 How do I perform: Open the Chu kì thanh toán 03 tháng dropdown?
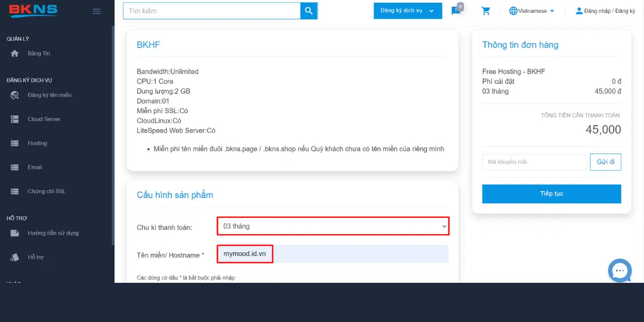pyautogui.click(x=333, y=226)
